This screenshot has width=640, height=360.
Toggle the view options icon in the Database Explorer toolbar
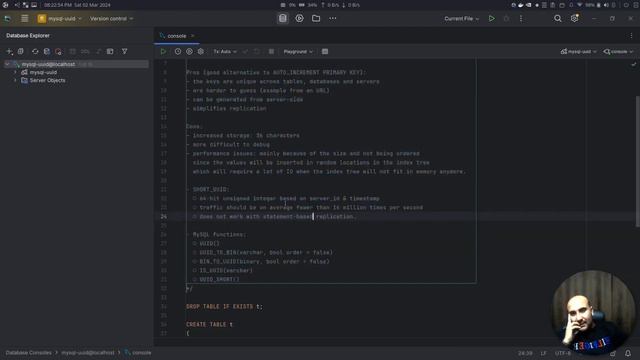click(x=110, y=51)
